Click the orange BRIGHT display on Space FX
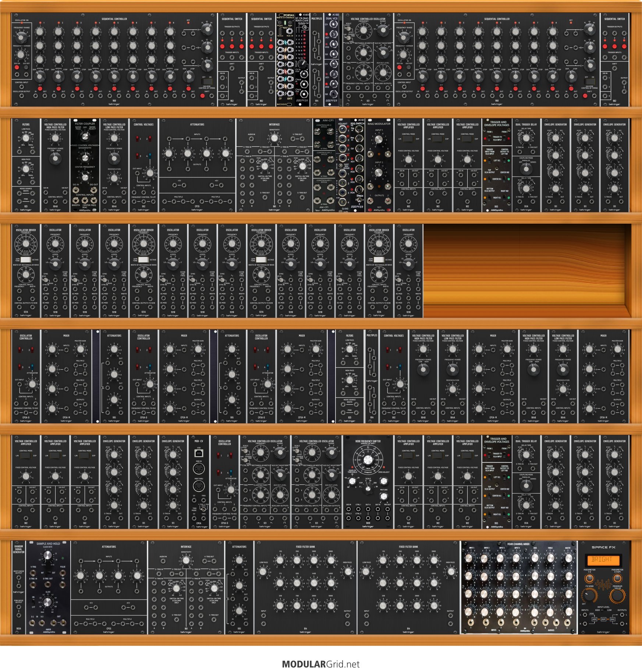 coord(603,560)
